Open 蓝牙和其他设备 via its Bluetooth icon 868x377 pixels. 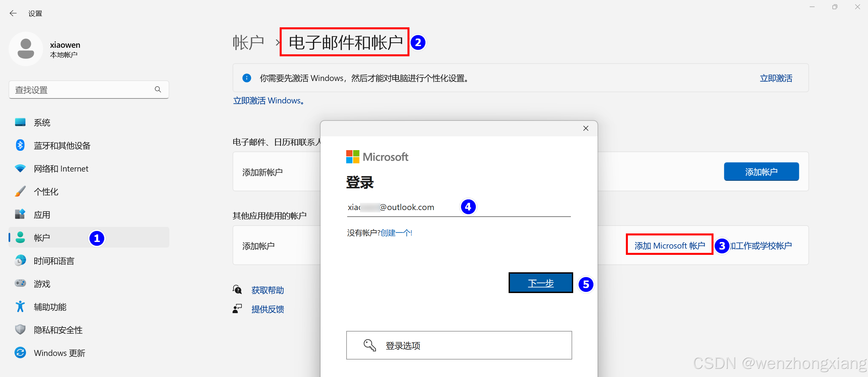20,145
